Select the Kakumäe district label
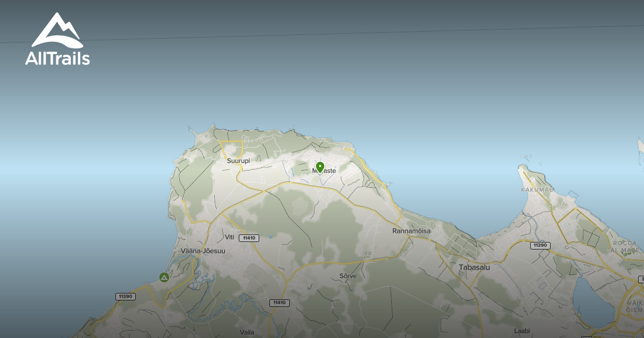This screenshot has height=338, width=644. 537,189
